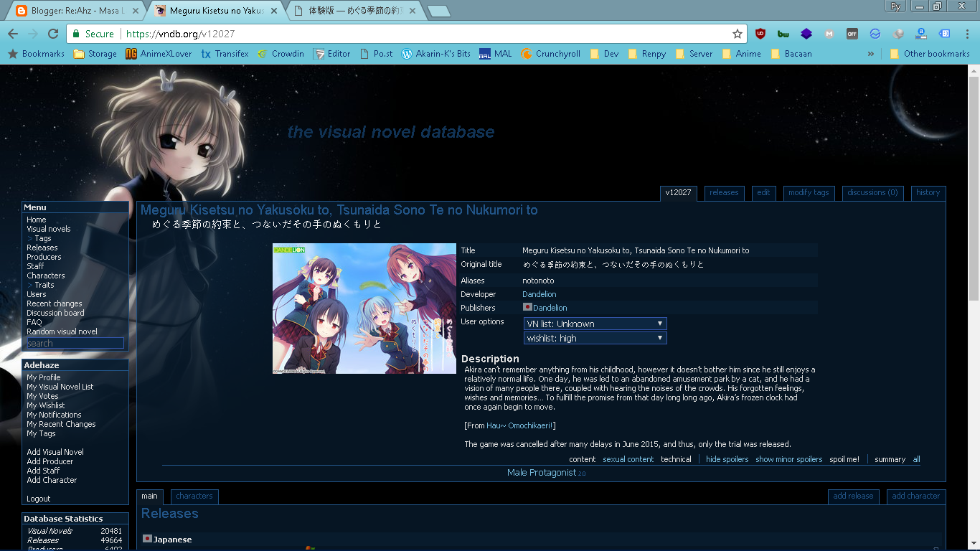Open the Po.st bookmark
The image size is (980, 551).
click(376, 54)
